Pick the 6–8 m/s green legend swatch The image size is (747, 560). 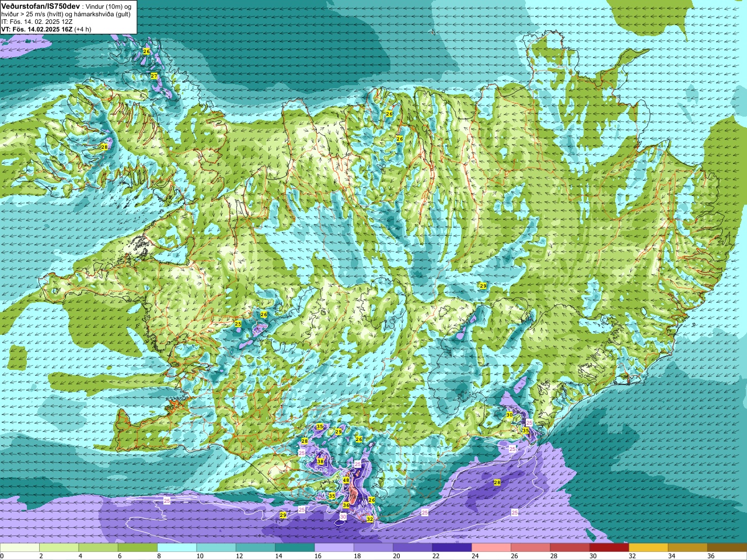tap(138, 548)
